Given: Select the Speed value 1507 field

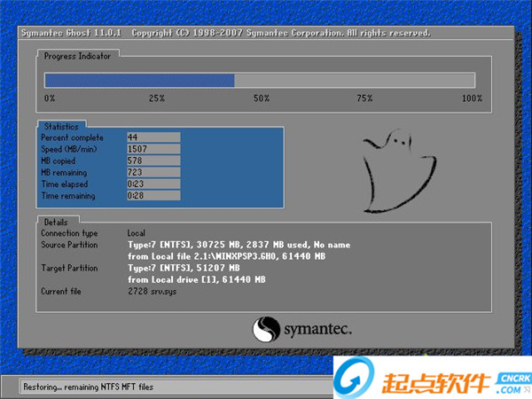Looking at the screenshot, I should [153, 149].
